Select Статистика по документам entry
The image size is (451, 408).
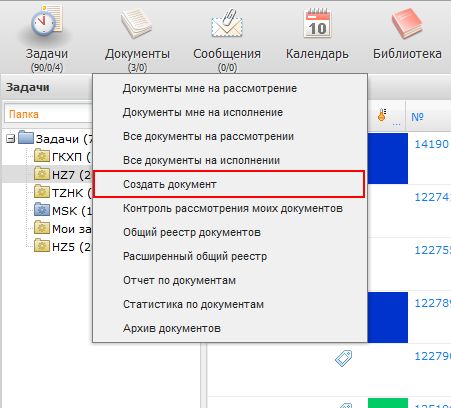[x=193, y=304]
